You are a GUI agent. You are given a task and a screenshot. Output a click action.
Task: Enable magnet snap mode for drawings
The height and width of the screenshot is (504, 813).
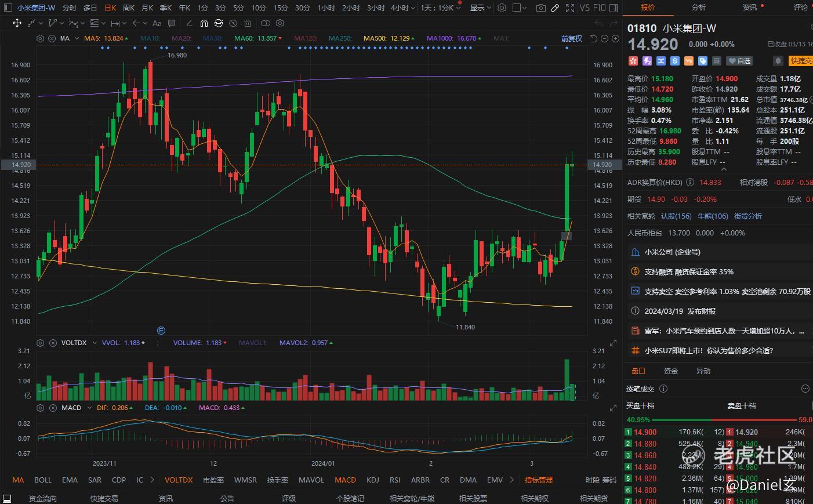204,23
